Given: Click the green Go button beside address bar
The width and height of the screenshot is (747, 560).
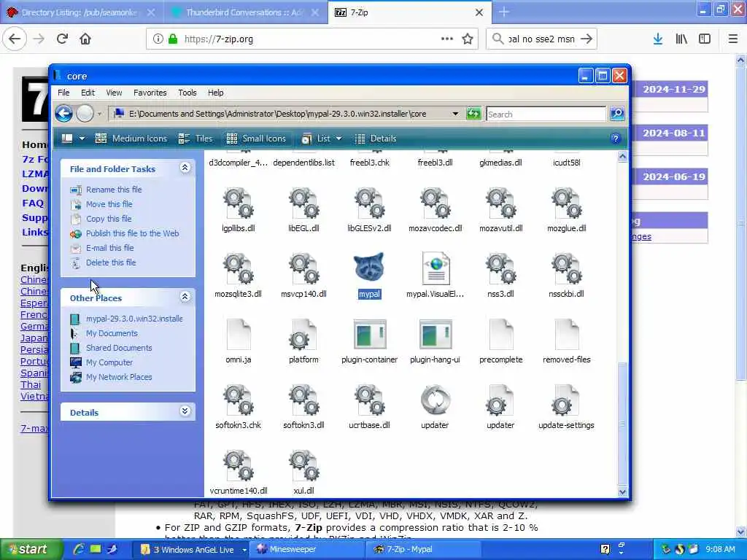Looking at the screenshot, I should click(473, 113).
